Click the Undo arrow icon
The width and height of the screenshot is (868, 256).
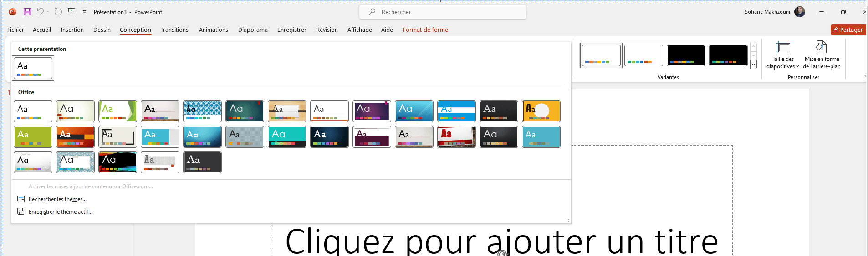coord(41,12)
